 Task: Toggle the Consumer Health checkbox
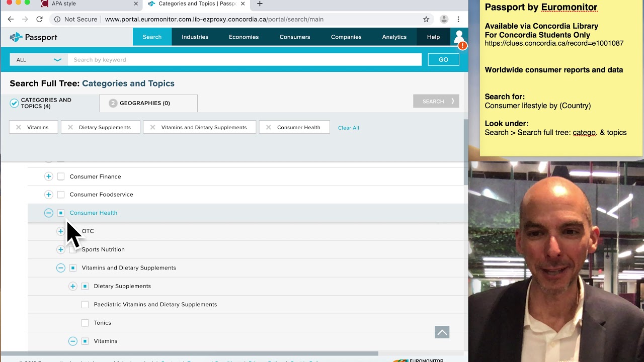(61, 213)
